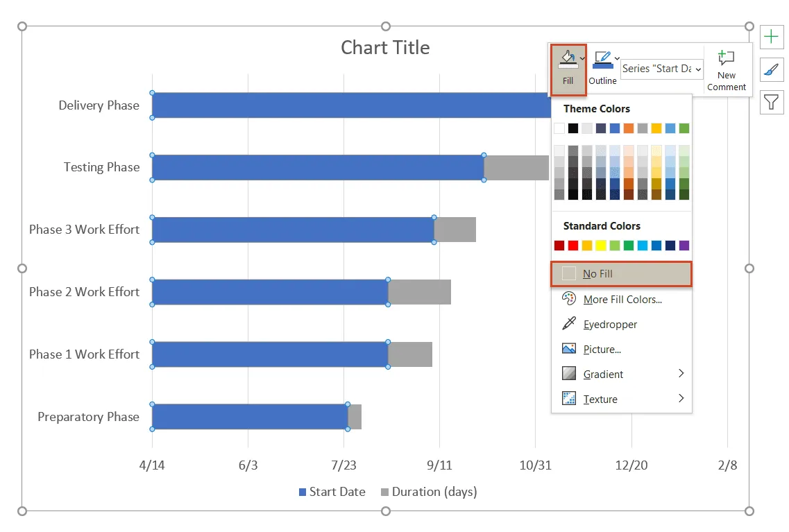The height and width of the screenshot is (532, 789).
Task: Click the Fill paint bucket icon
Action: point(568,62)
